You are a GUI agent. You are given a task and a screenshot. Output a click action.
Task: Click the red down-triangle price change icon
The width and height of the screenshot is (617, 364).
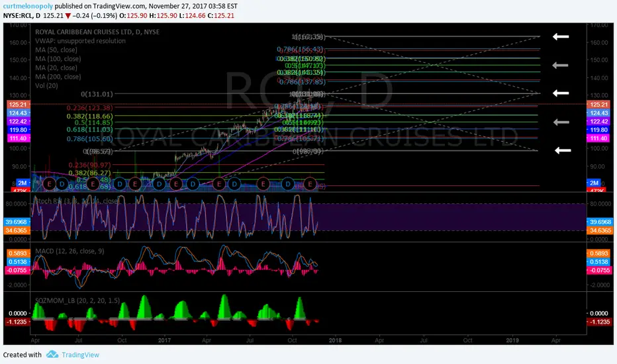point(68,16)
